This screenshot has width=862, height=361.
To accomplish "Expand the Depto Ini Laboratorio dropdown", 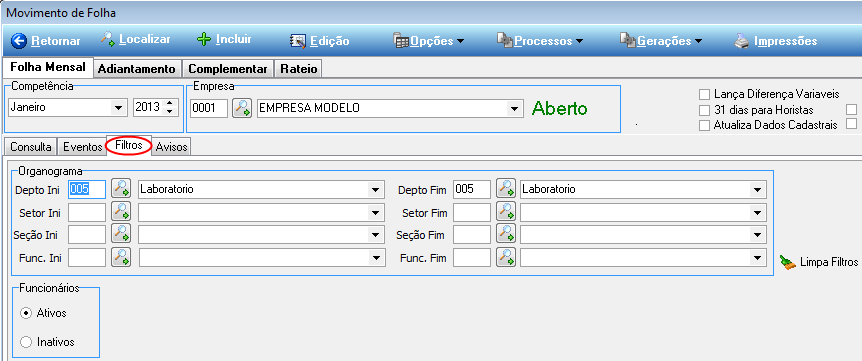I will (375, 190).
